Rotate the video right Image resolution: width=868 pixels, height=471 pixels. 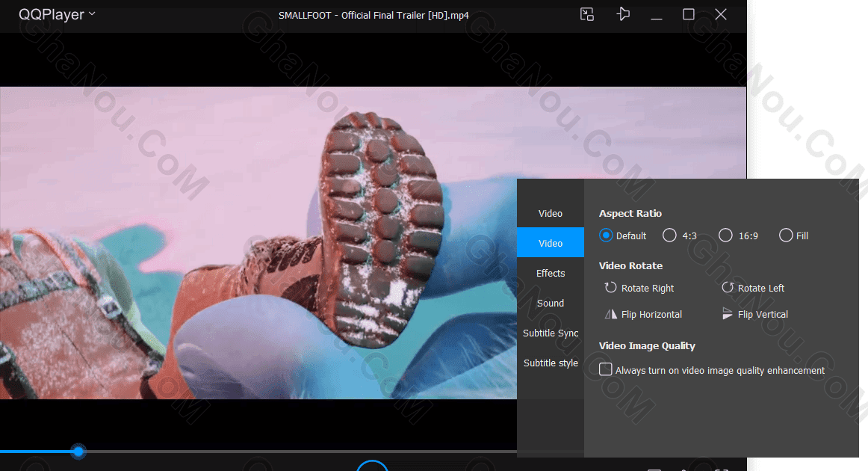click(639, 288)
